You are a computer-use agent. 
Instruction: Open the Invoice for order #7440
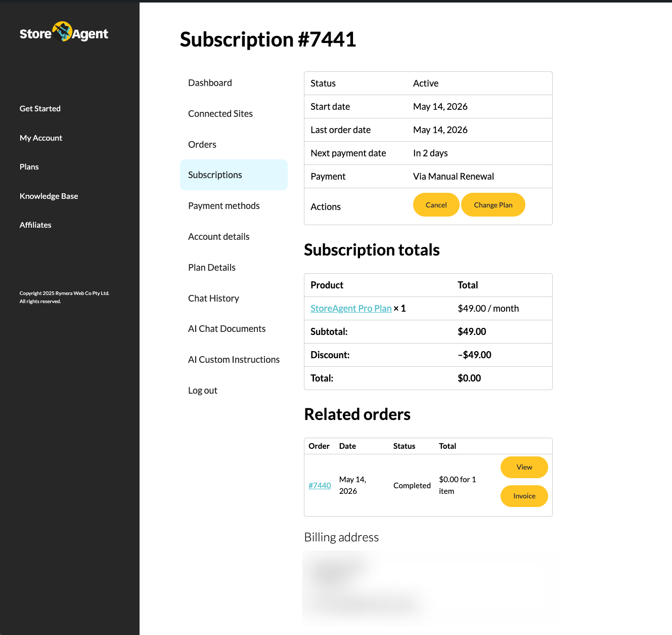pos(524,496)
